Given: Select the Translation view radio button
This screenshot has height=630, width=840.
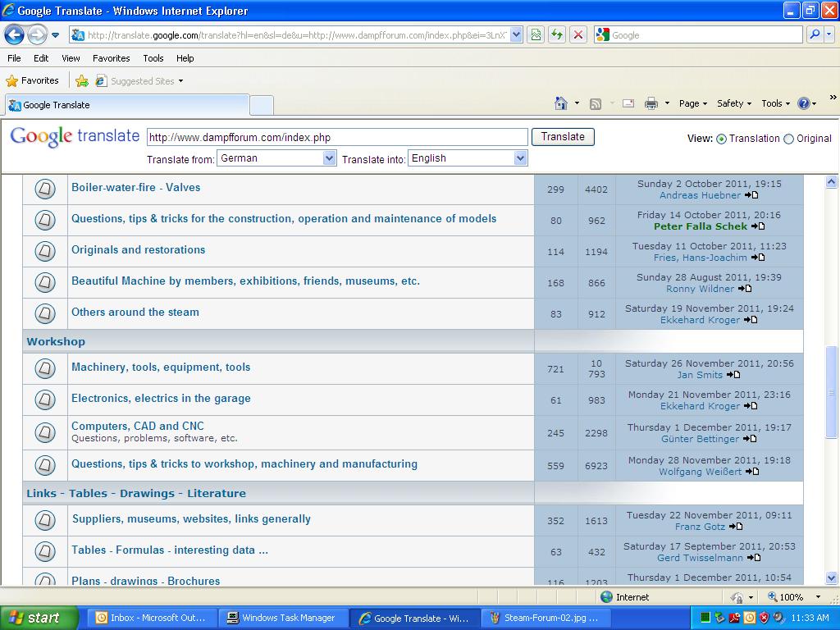Looking at the screenshot, I should (x=722, y=139).
